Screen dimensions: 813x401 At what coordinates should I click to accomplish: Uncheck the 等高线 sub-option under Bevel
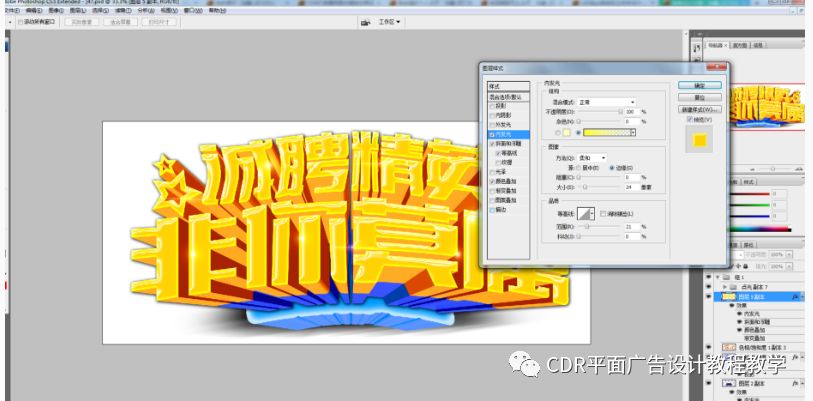498,154
